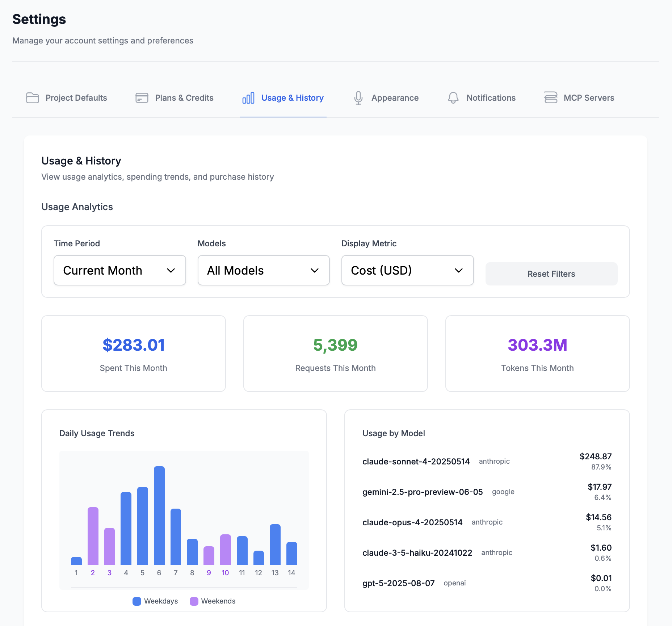672x626 pixels.
Task: Click the blue Weekdays legend swatch
Action: (x=136, y=601)
